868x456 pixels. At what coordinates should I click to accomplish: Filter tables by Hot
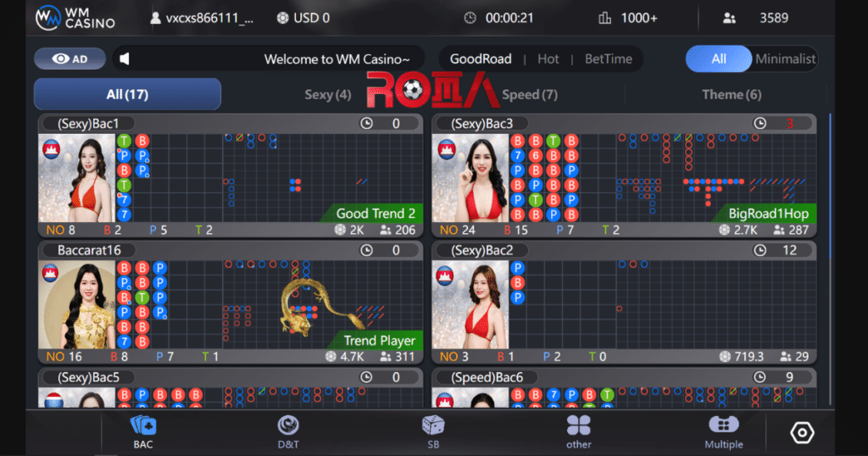click(x=548, y=58)
